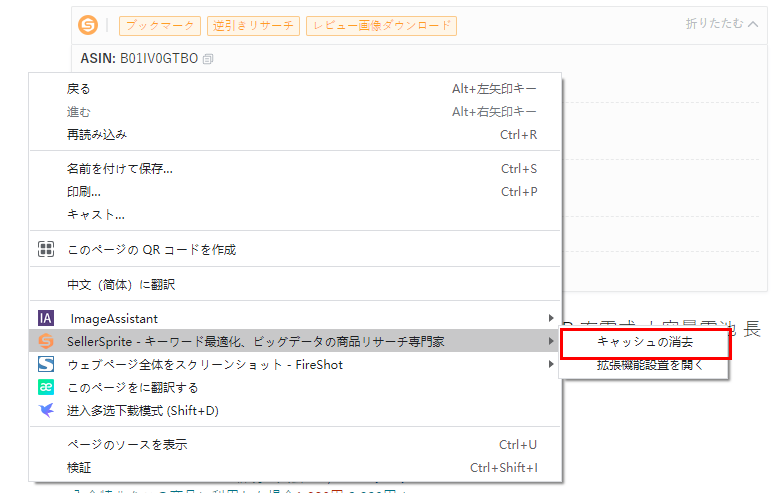The image size is (782, 493).
Task: Open ImageAssistant menu entry
Action: coord(295,318)
